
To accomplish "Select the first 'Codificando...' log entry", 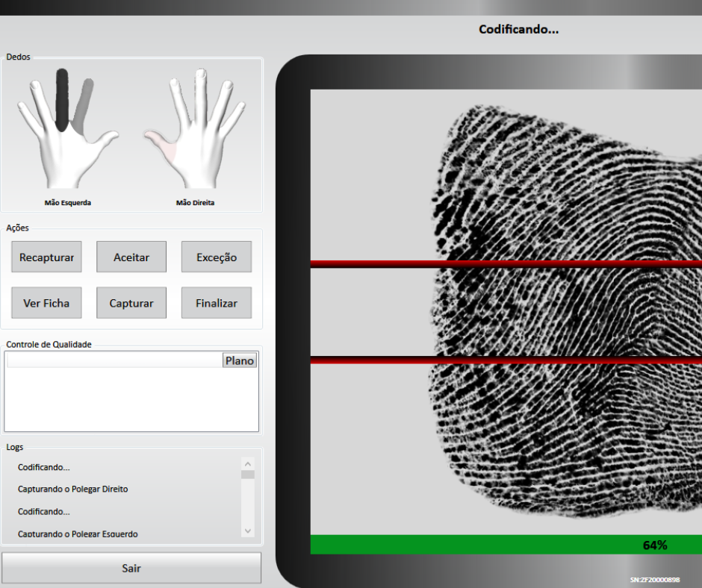I will [x=44, y=467].
